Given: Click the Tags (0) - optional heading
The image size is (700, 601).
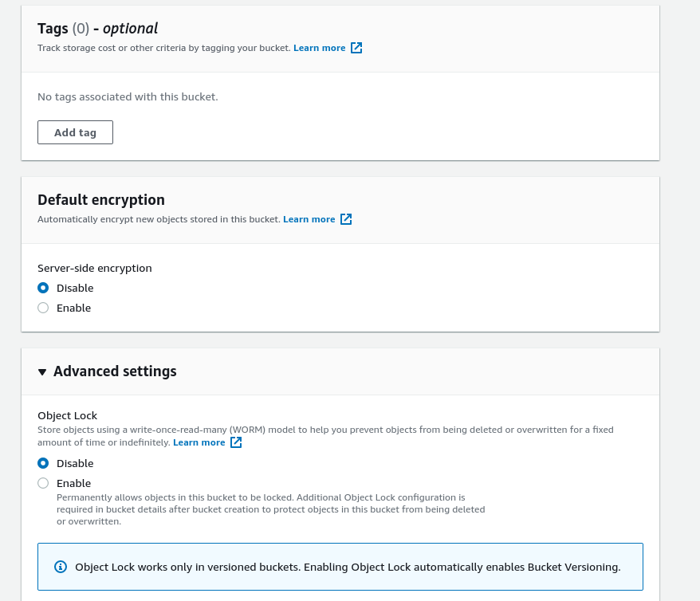Looking at the screenshot, I should point(97,29).
